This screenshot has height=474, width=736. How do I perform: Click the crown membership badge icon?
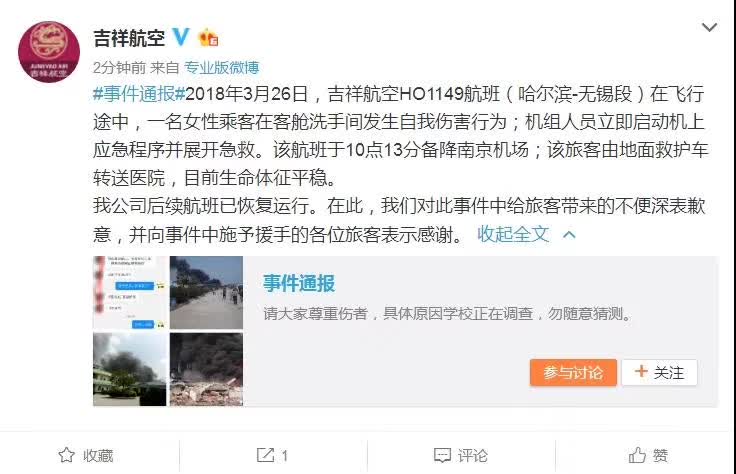[x=208, y=38]
